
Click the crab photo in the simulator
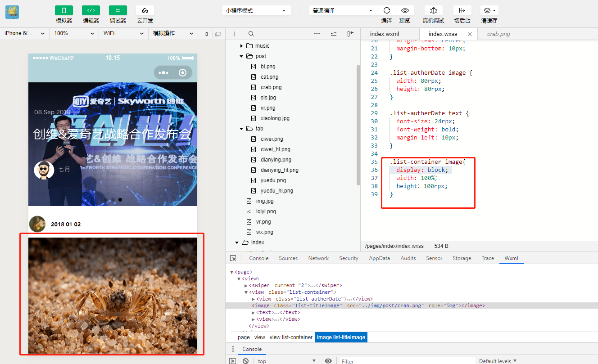click(x=113, y=296)
